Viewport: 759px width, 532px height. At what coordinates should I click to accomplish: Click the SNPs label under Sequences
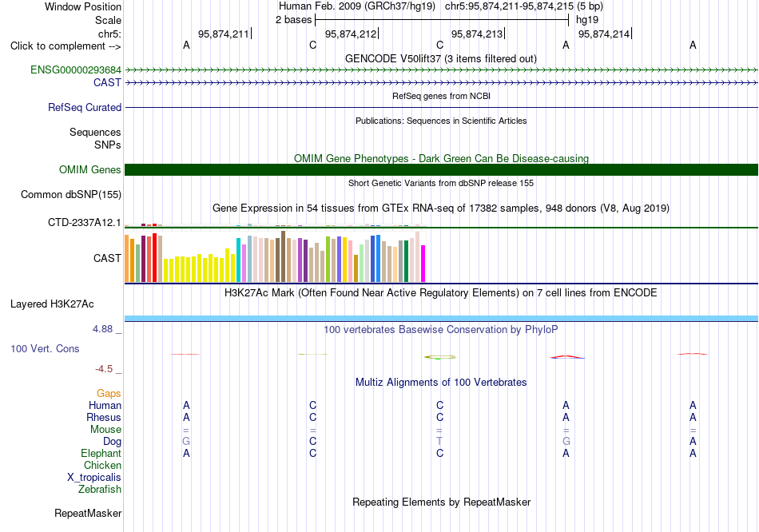pyautogui.click(x=108, y=145)
